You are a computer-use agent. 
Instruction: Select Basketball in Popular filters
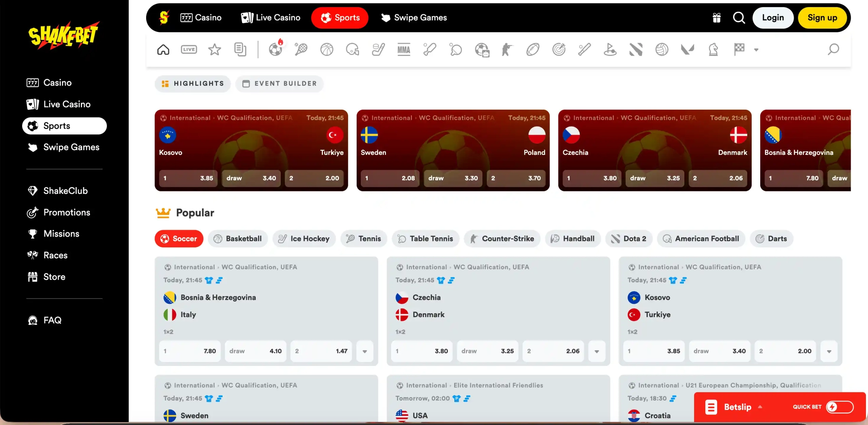(238, 239)
